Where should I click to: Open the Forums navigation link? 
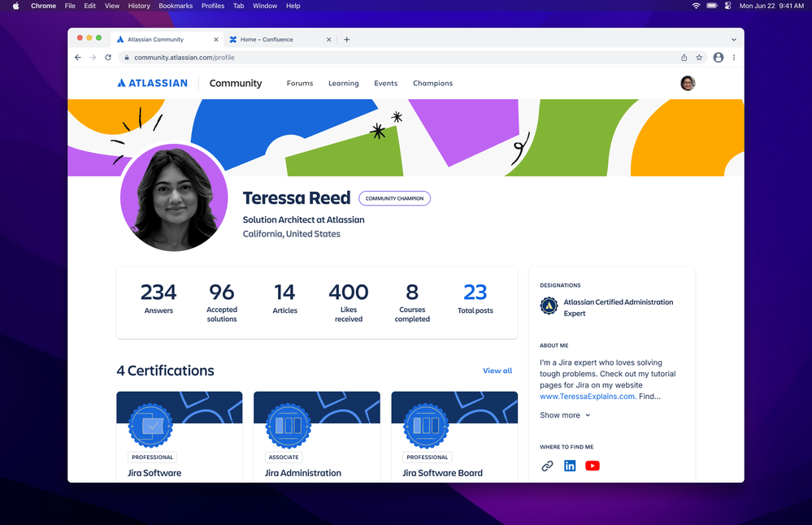point(300,84)
